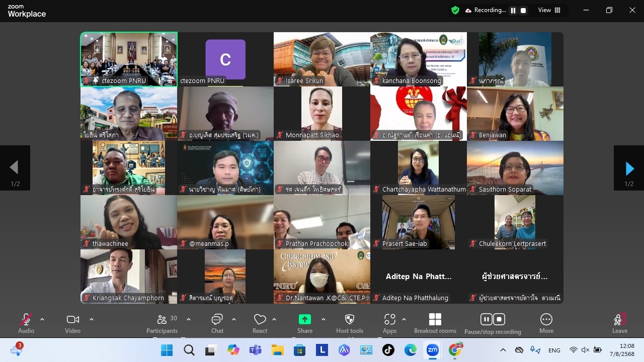Unmute the microphone Audio icon
This screenshot has width=644, height=362.
[x=26, y=320]
